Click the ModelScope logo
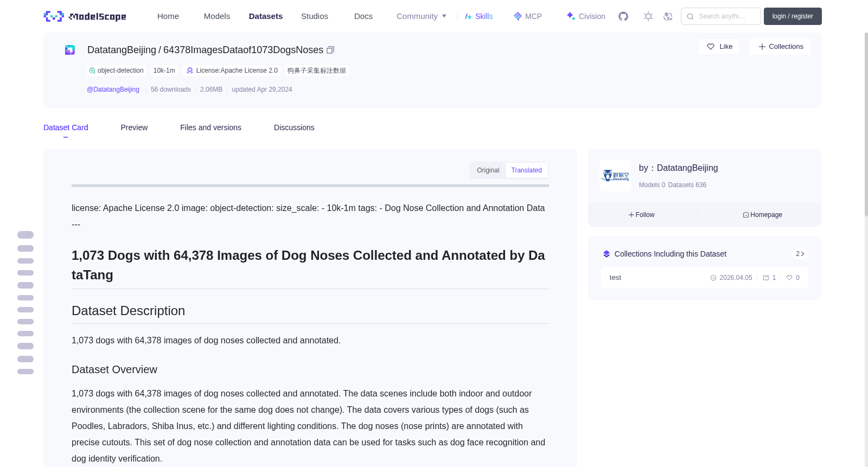Viewport: 868px width, 467px height. [85, 16]
